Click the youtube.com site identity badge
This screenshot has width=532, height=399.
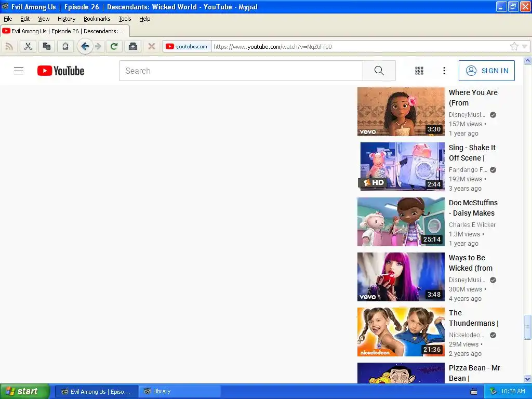187,46
